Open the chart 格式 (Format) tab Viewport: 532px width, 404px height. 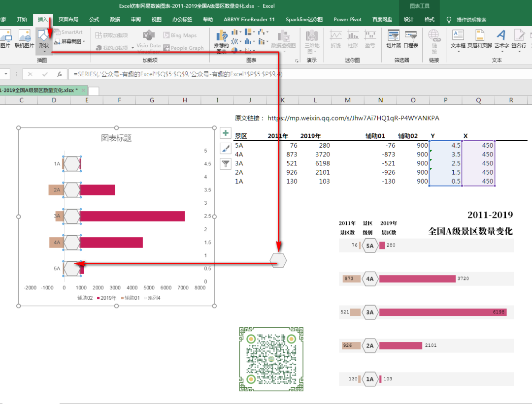pos(430,19)
